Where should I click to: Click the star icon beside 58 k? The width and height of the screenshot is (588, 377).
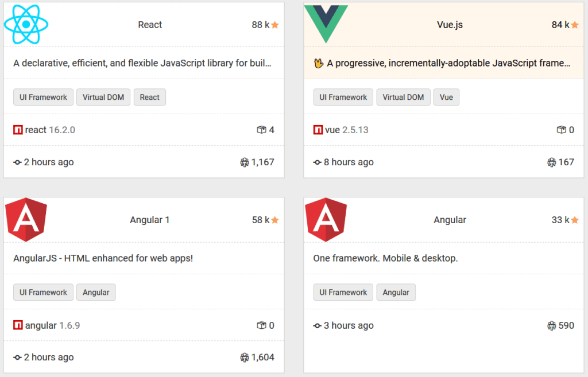pyautogui.click(x=275, y=220)
